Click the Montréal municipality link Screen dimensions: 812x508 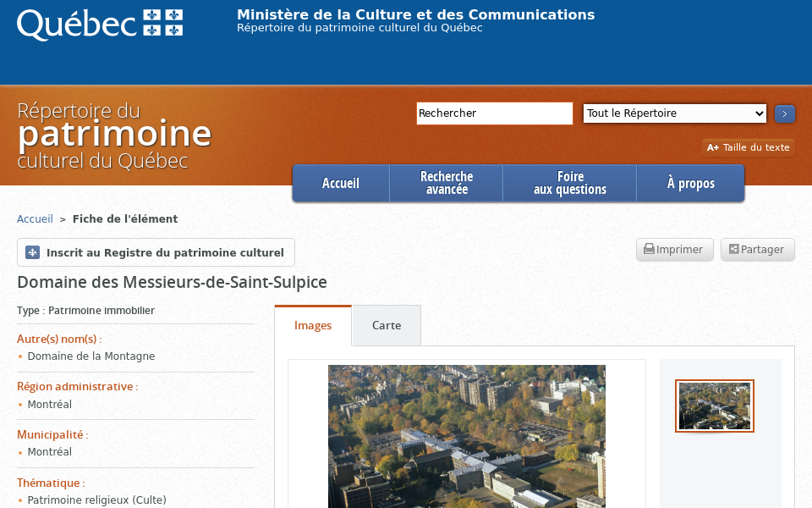48,451
